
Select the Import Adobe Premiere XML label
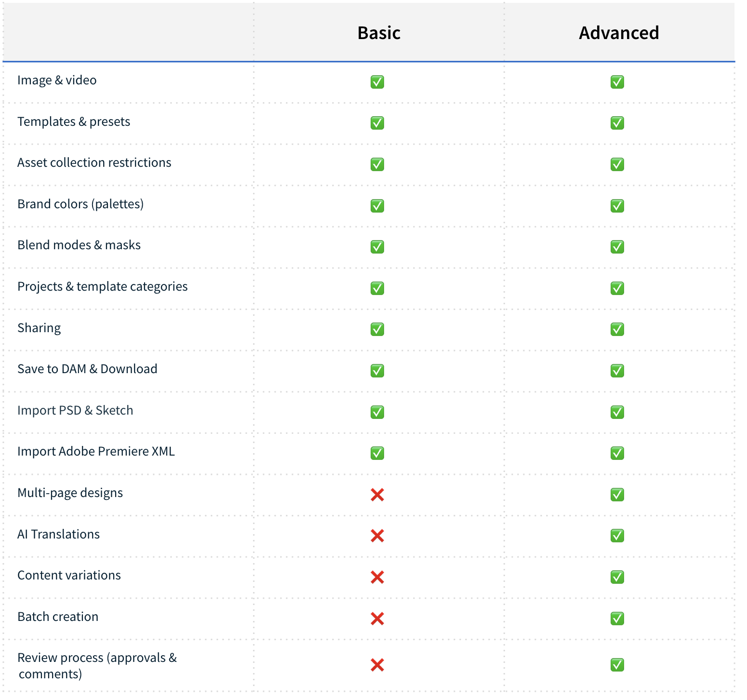[96, 451]
